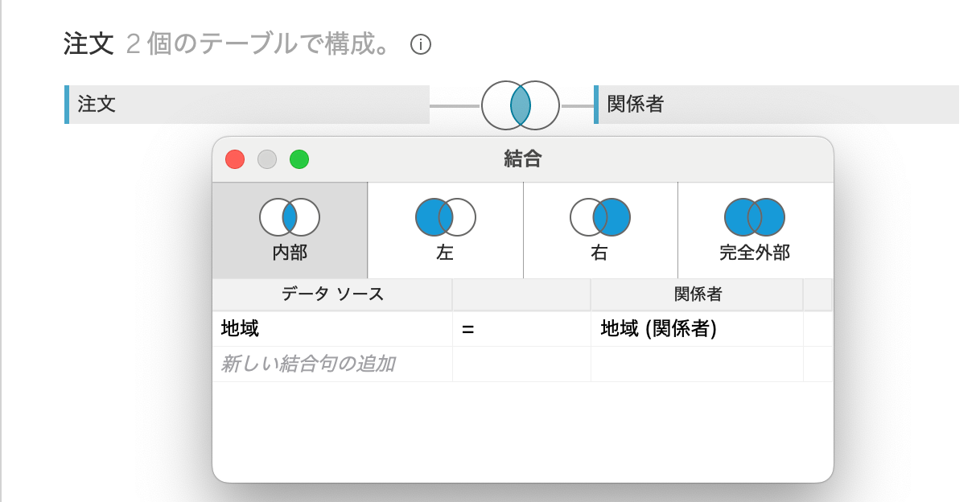The height and width of the screenshot is (502, 980).
Task: Select the 完全外部 full outer join
Action: tap(755, 230)
